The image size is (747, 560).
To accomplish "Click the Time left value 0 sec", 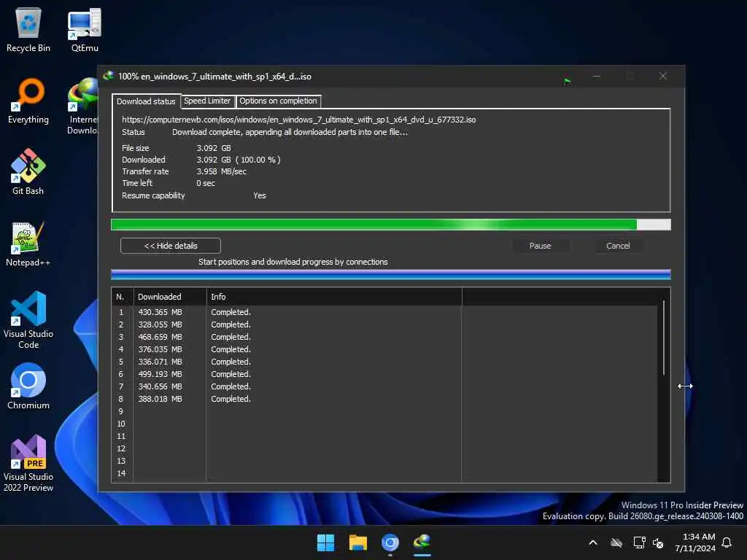I will 205,183.
